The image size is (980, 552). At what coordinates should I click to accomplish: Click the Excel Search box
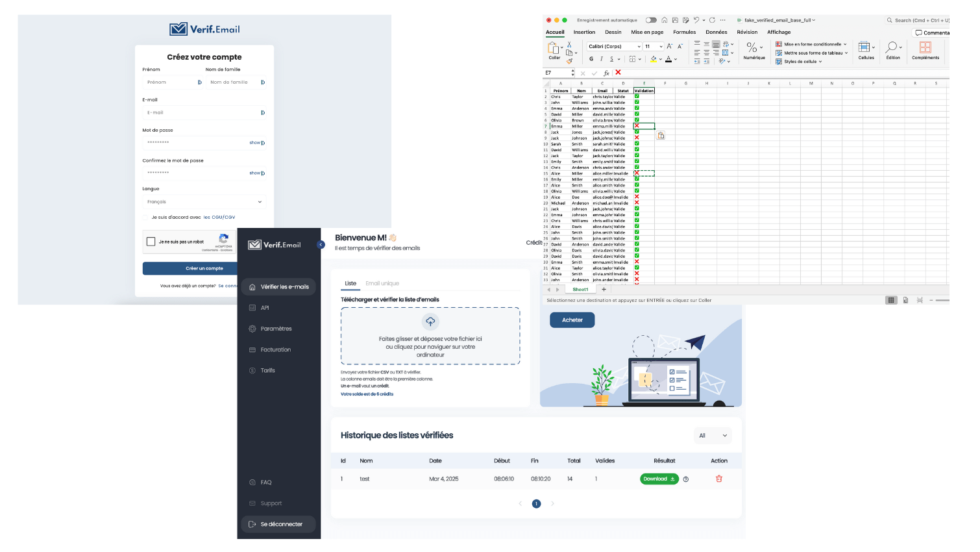pyautogui.click(x=918, y=20)
